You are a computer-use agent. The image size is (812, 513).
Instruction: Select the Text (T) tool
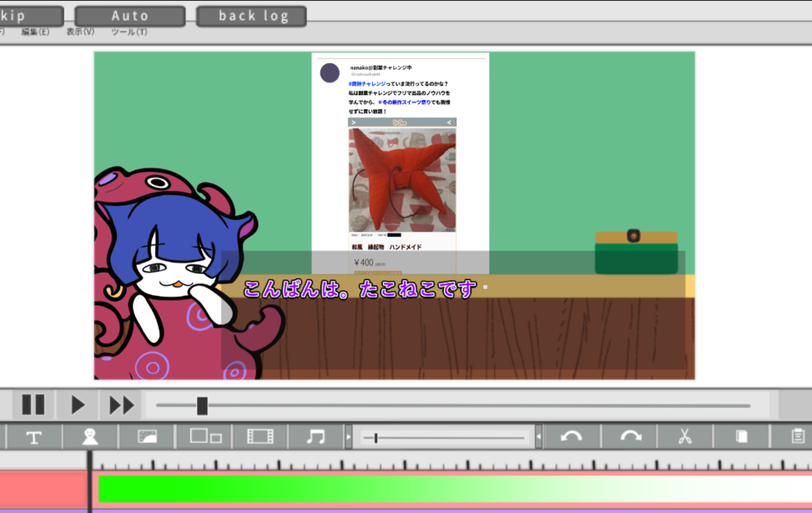click(x=34, y=436)
